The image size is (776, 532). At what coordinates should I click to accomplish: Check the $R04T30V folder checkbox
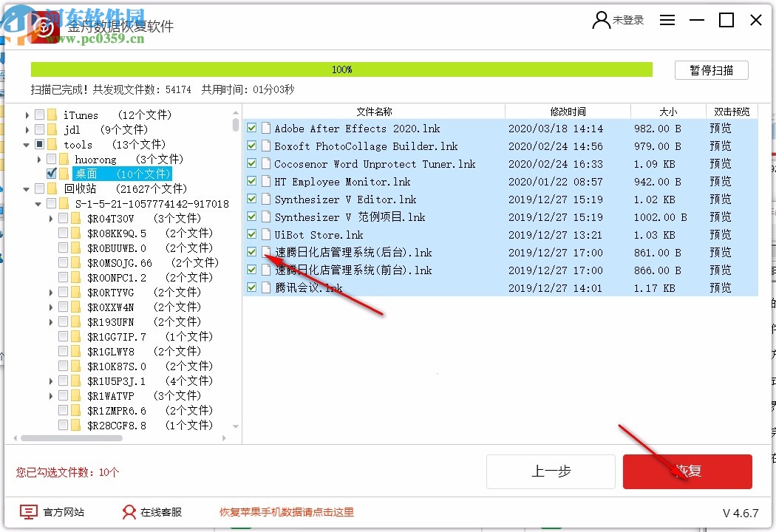63,217
